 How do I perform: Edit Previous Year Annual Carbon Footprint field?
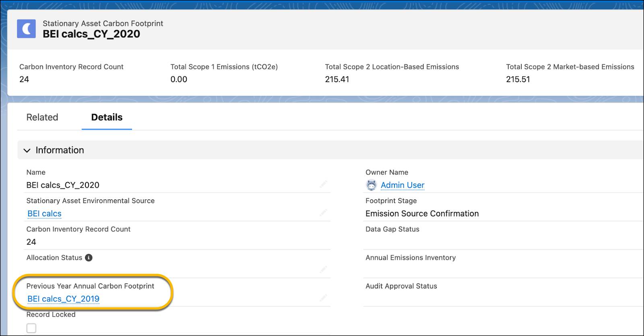click(x=323, y=299)
